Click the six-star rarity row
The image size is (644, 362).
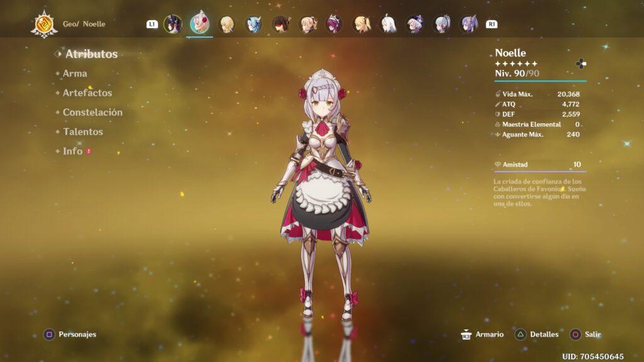[516, 63]
